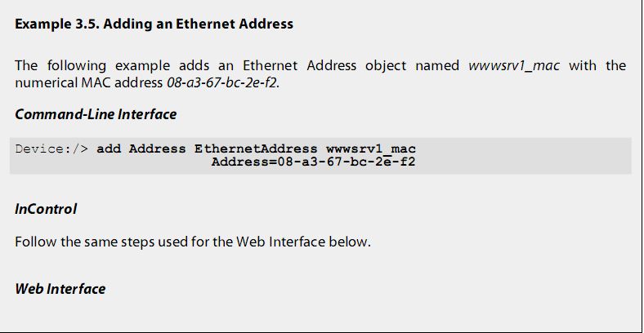Click the InControl subheading
644x333 pixels.
click(x=46, y=209)
